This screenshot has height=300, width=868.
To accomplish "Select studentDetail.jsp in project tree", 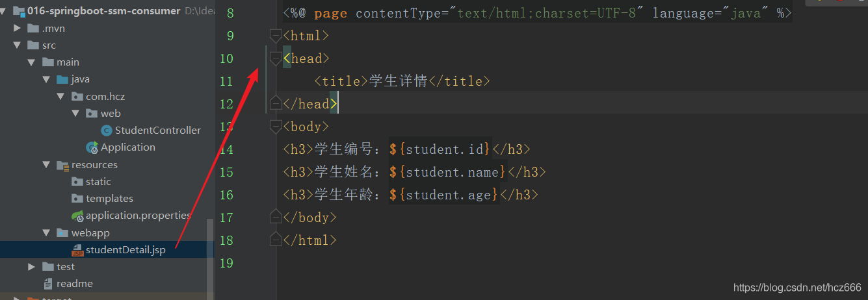I will 125,250.
